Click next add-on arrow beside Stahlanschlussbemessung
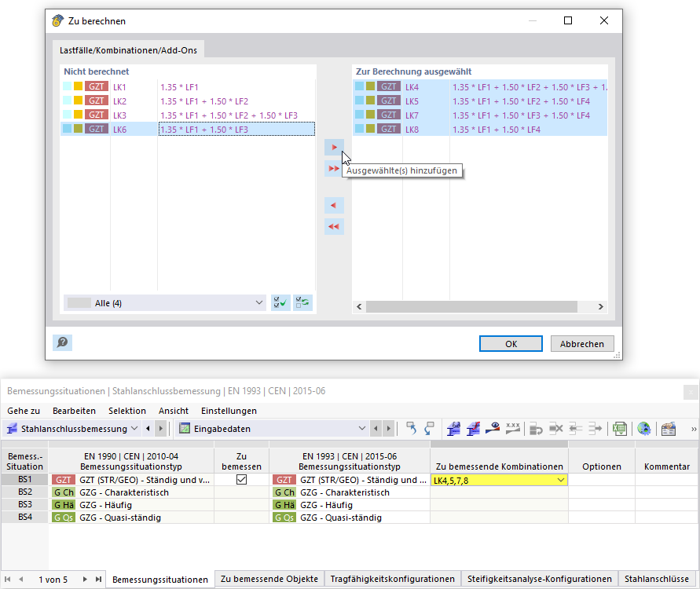 click(x=161, y=429)
